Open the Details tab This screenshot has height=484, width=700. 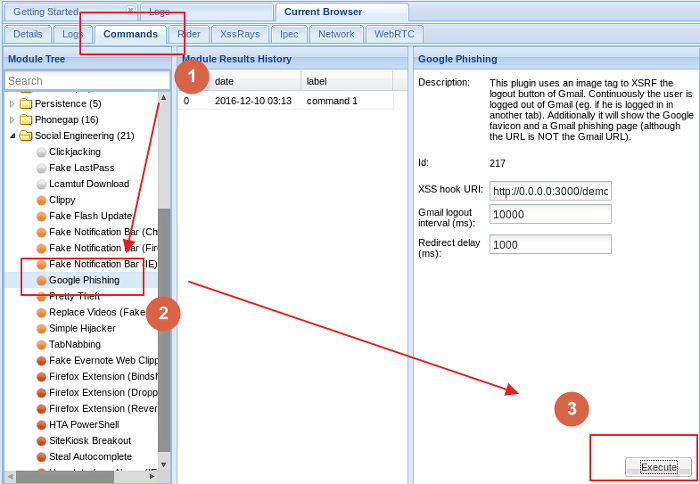coord(28,34)
